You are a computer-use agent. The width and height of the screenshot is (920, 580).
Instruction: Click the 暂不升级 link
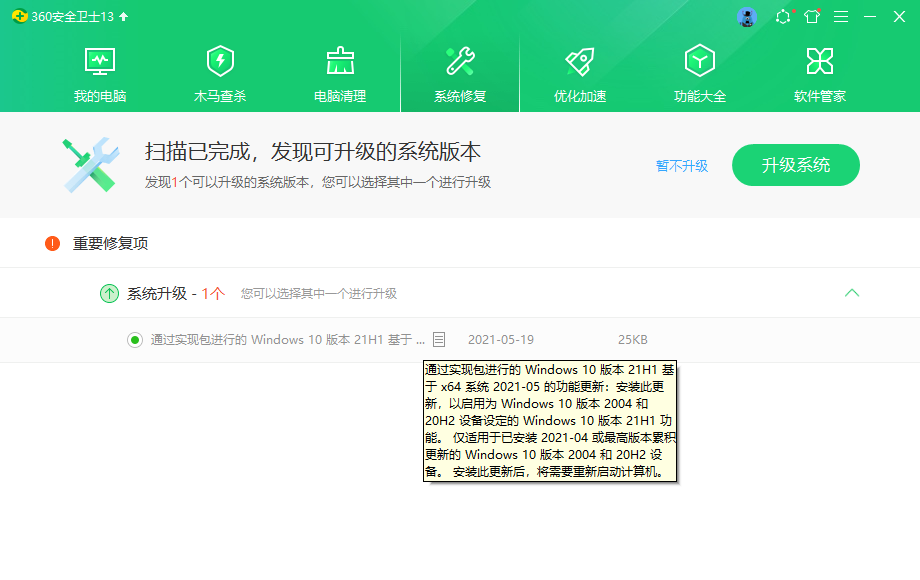(x=682, y=166)
